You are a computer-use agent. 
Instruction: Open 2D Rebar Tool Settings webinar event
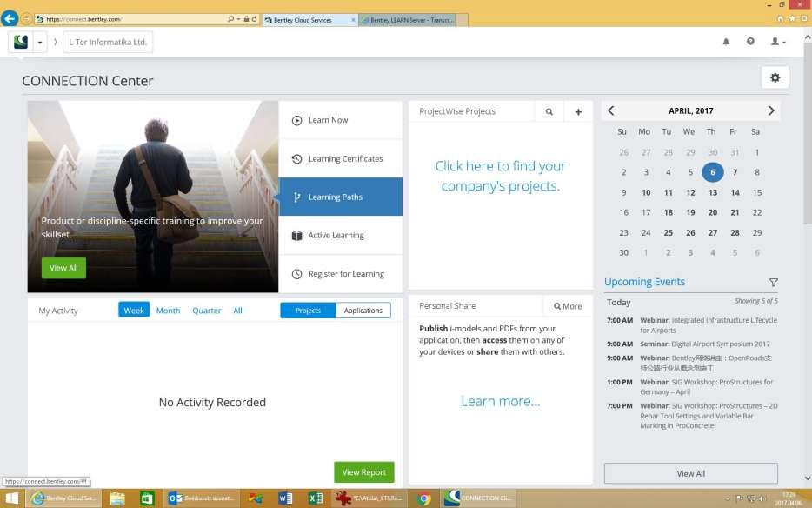point(709,416)
